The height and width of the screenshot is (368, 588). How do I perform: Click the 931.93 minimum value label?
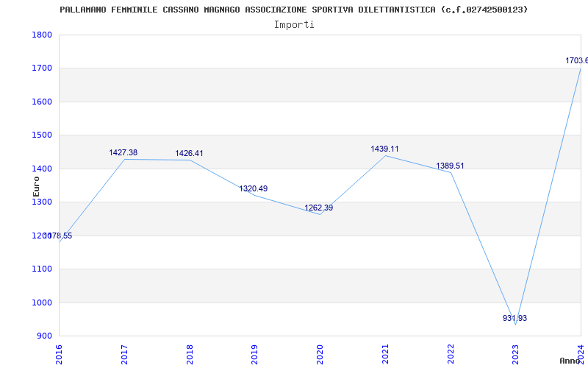click(x=515, y=318)
